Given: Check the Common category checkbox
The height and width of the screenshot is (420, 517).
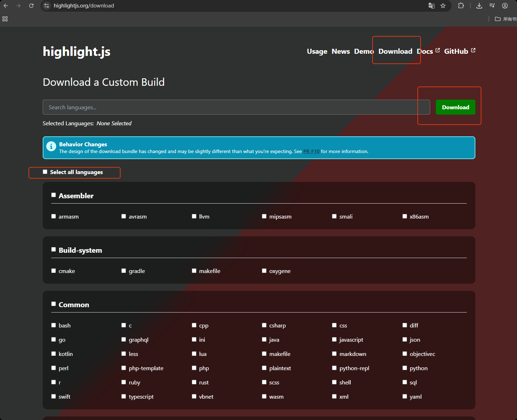Looking at the screenshot, I should click(53, 304).
